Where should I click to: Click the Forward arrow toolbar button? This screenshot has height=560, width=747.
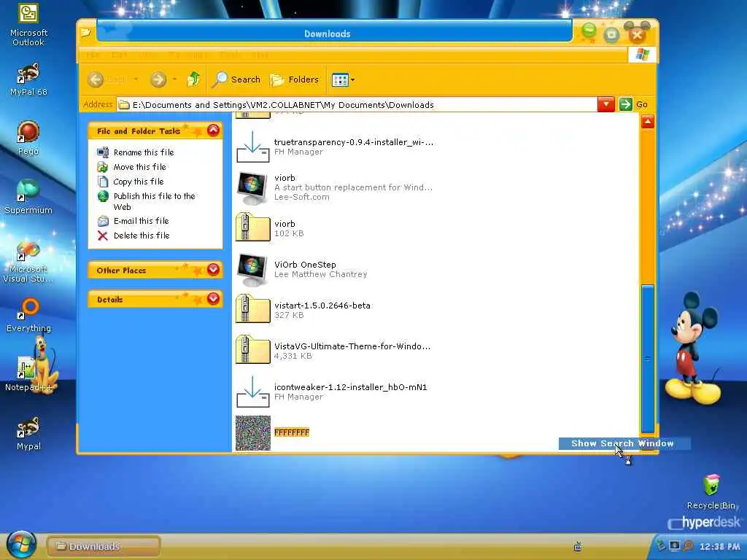pyautogui.click(x=158, y=79)
